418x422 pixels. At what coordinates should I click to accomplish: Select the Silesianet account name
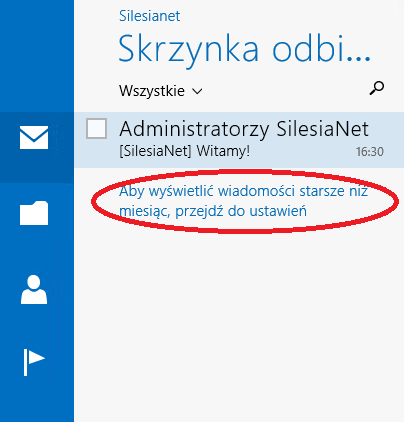point(150,16)
